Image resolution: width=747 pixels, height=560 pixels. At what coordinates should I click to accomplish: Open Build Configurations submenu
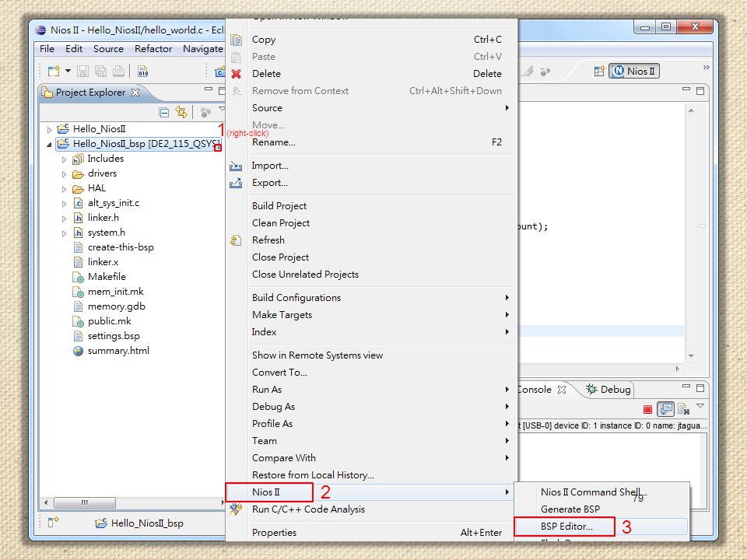372,298
